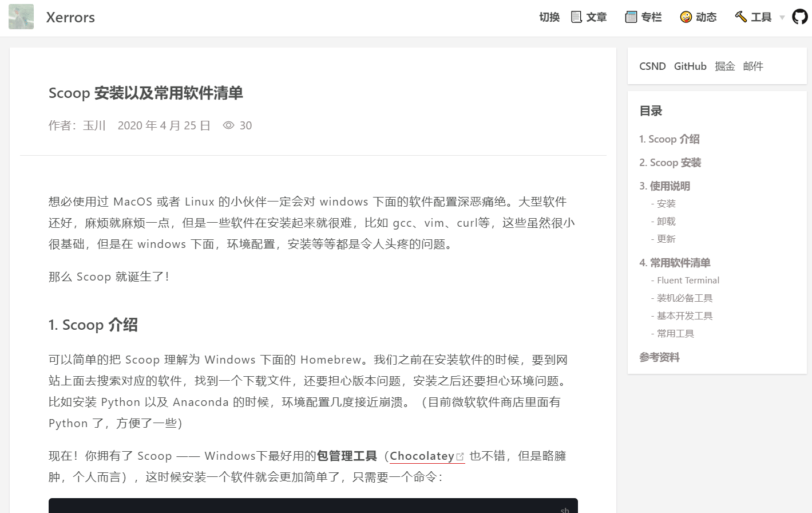This screenshot has height=513, width=812.
Task: Click the hammer icon beside 工具
Action: click(x=741, y=17)
